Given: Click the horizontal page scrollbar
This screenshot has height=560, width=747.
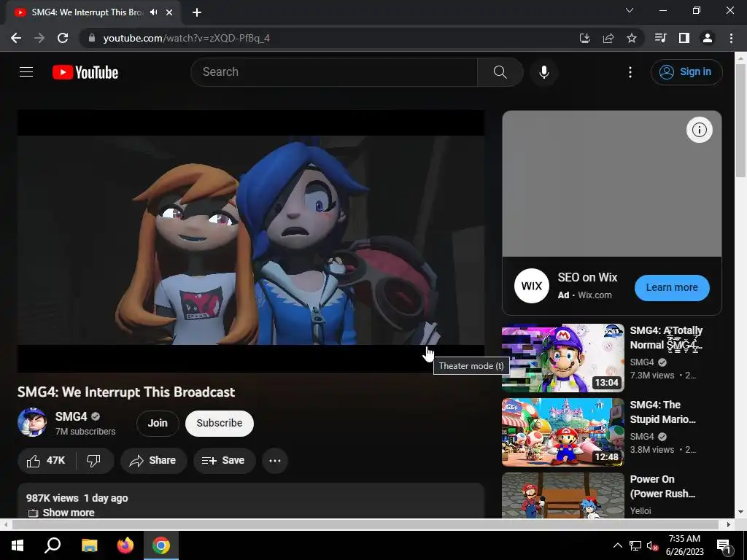Looking at the screenshot, I should (365, 524).
